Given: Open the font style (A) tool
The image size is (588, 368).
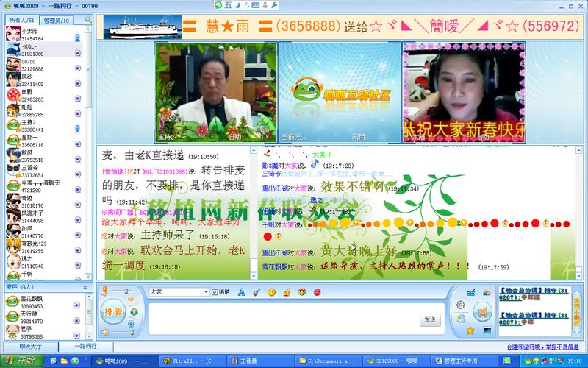Looking at the screenshot, I should 242,291.
